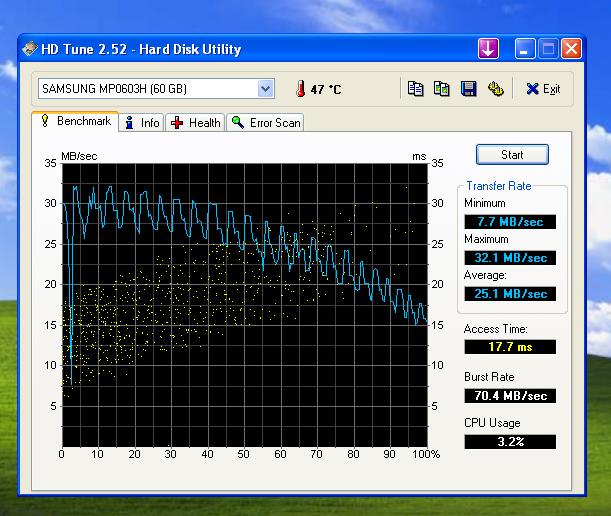
Task: Switch to the Benchmark tab
Action: pos(75,121)
